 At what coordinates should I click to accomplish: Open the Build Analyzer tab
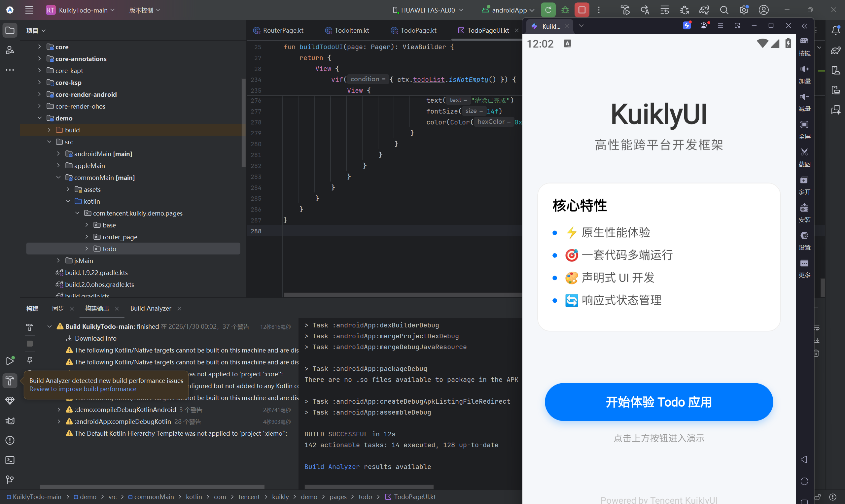click(x=151, y=308)
